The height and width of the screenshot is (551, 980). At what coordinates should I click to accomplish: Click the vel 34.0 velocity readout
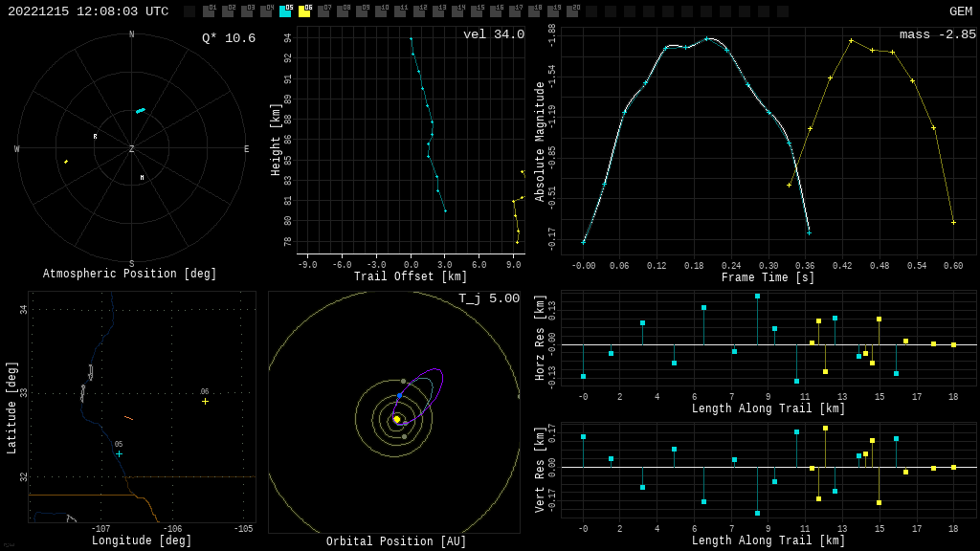tap(493, 34)
